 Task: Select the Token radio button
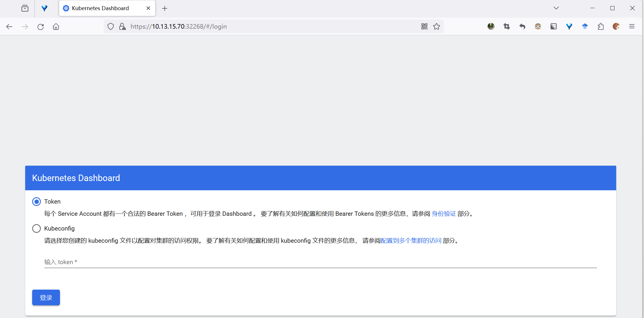[x=37, y=202]
